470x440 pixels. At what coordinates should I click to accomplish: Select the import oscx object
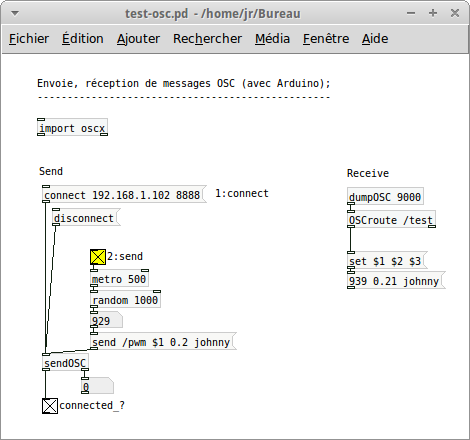point(72,127)
